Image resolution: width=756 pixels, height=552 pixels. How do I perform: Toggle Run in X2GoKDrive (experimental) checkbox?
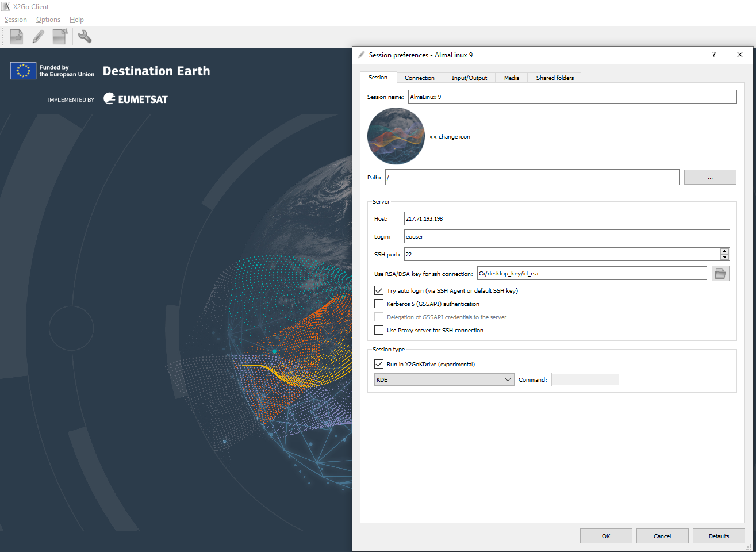point(379,364)
